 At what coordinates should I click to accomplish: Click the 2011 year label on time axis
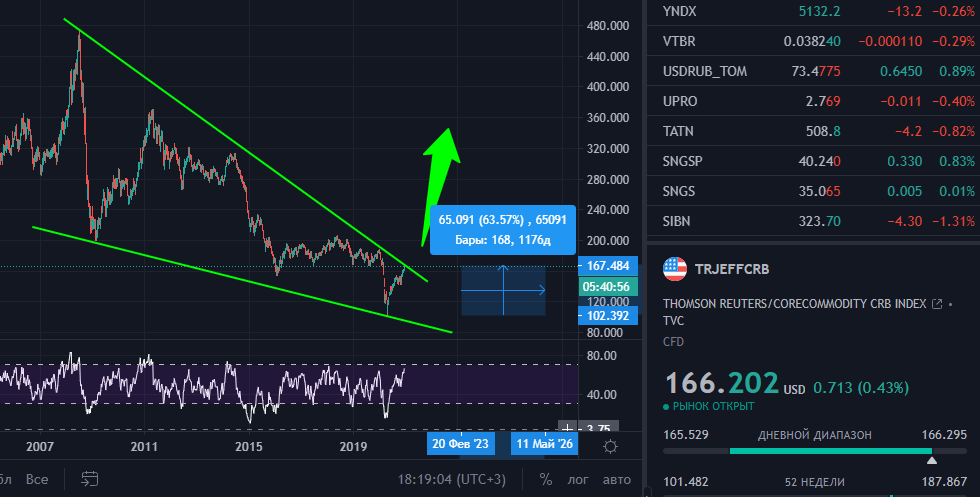(x=144, y=446)
